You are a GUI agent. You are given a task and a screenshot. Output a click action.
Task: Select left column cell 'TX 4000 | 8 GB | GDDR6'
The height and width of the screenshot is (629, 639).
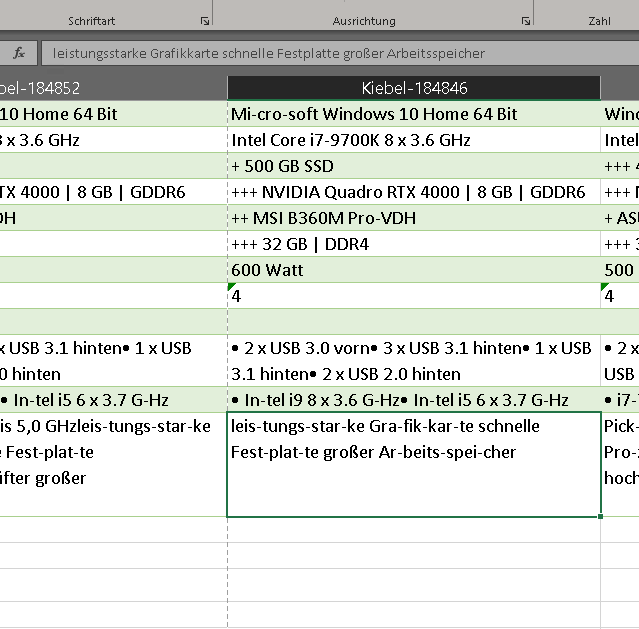113,192
